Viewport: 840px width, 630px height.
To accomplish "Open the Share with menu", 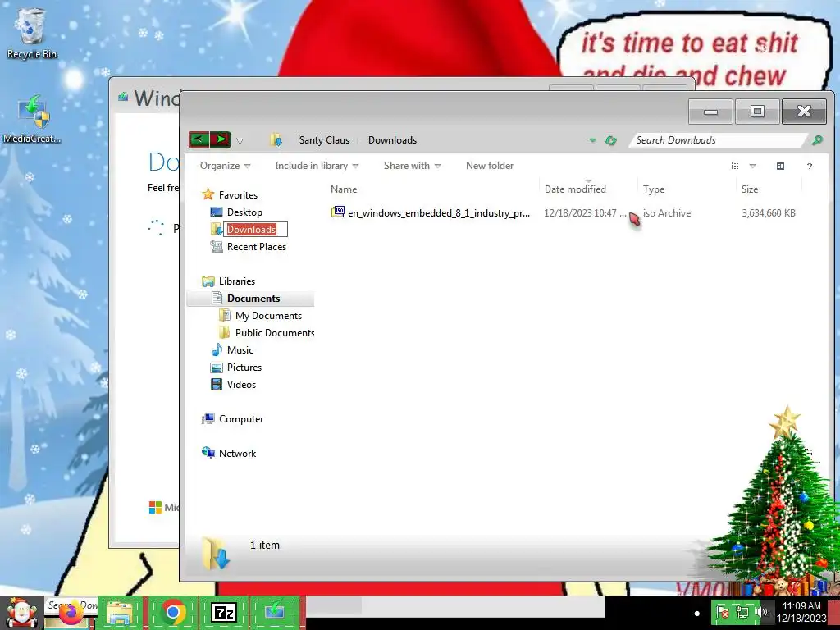I will coord(412,166).
